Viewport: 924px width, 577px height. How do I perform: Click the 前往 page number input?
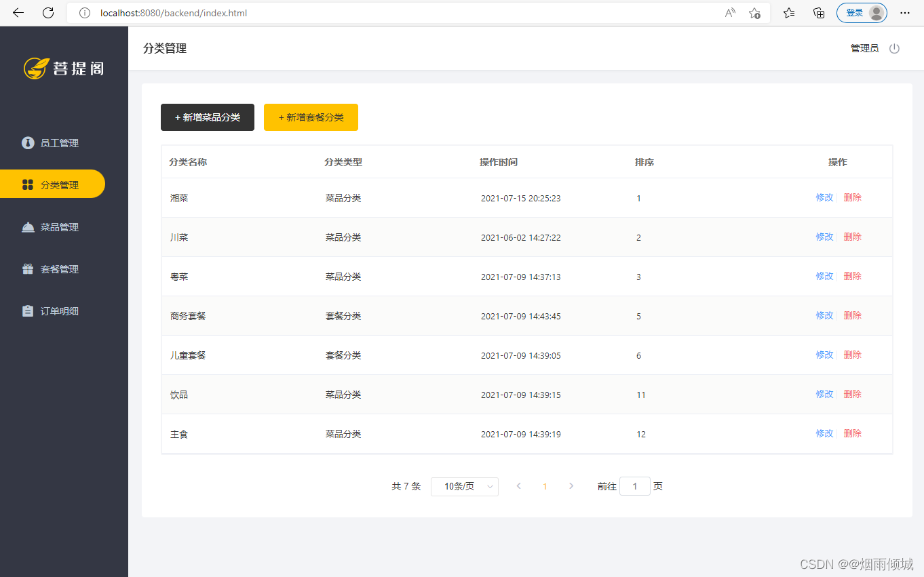tap(635, 486)
